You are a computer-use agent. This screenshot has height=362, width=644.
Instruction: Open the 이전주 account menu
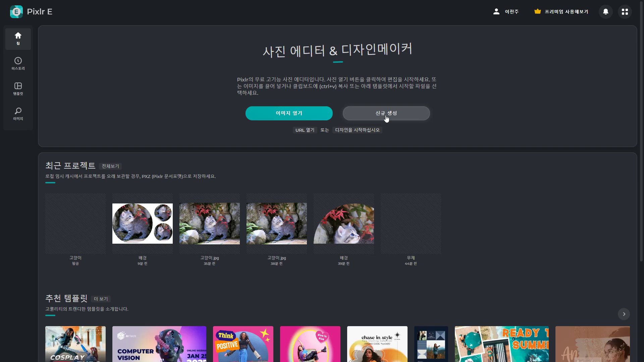click(x=506, y=11)
